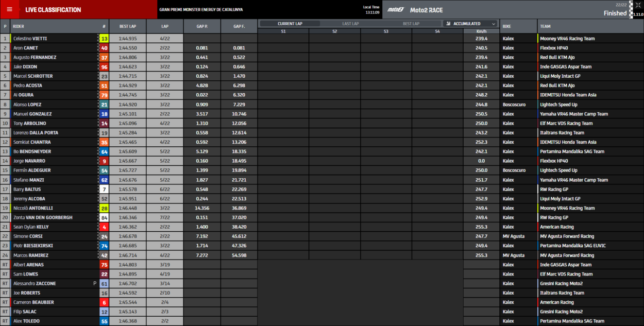The height and width of the screenshot is (326, 644).
Task: Select rider Lorenzo DALLA PORTA
Action: 36,133
